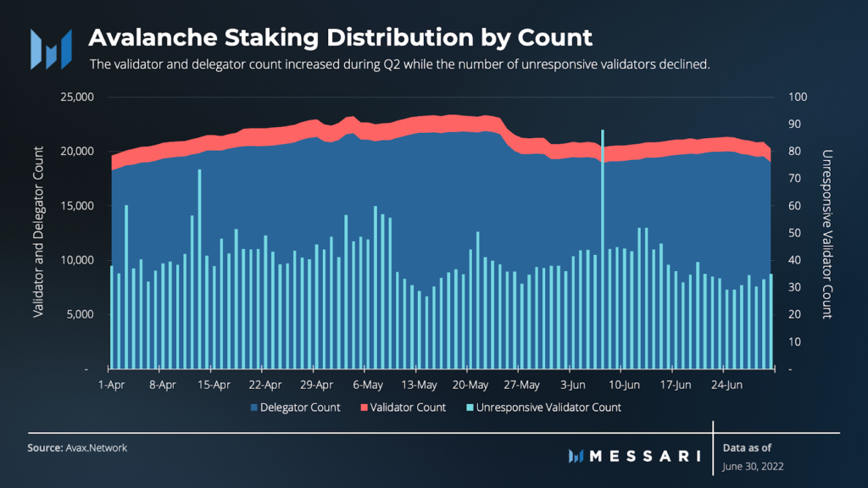The height and width of the screenshot is (488, 868).
Task: Click the 25,000 left axis label
Action: point(77,97)
